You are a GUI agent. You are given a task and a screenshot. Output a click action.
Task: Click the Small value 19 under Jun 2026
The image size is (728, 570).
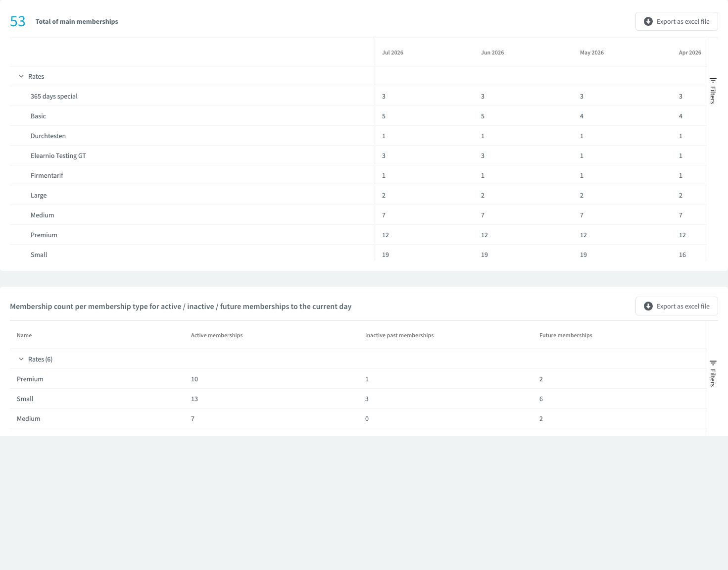click(x=485, y=255)
